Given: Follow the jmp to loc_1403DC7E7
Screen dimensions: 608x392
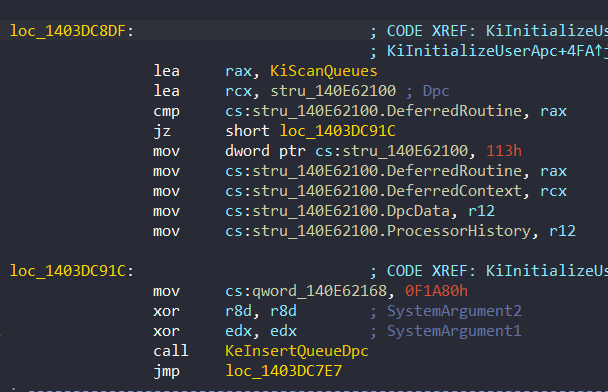Looking at the screenshot, I should coord(283,371).
